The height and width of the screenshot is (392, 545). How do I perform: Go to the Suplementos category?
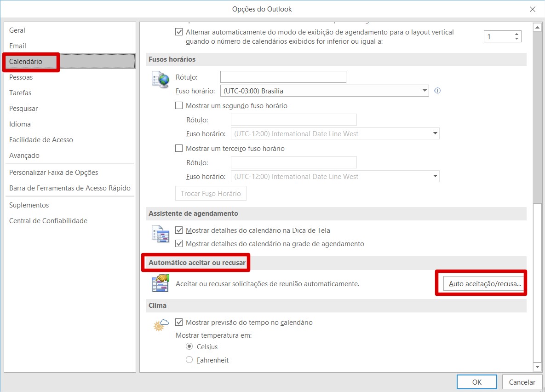(69, 205)
